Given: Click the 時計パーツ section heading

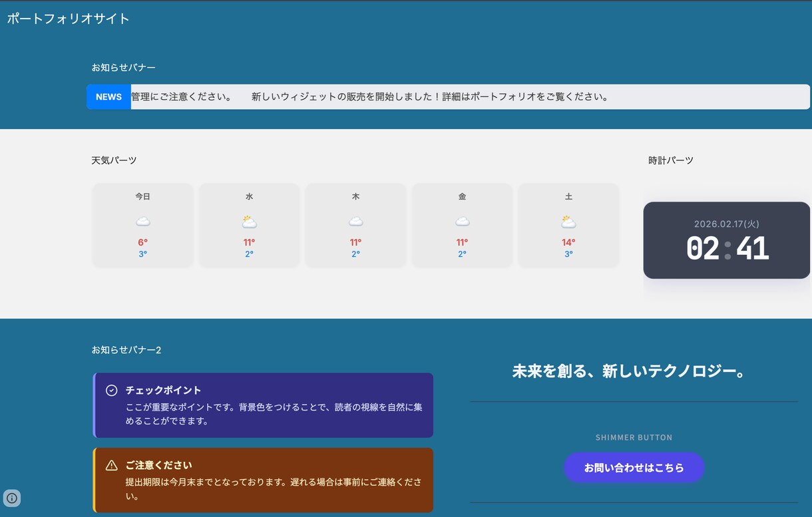Looking at the screenshot, I should pos(671,160).
